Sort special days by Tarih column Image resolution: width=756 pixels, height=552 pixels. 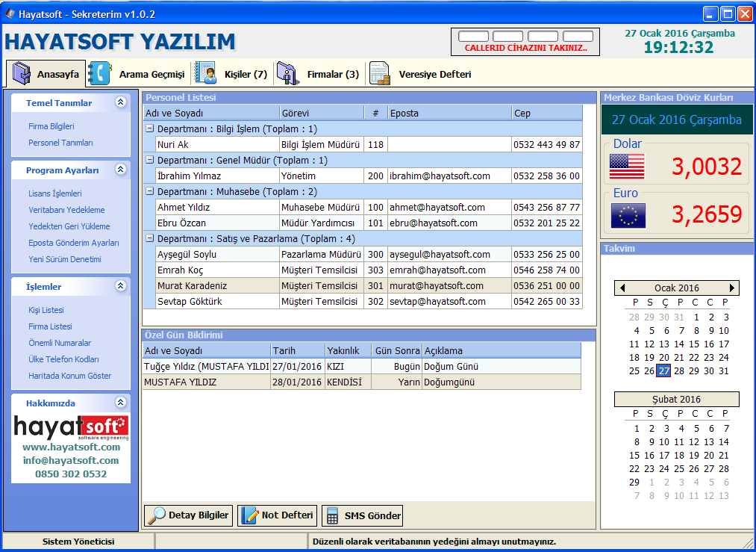click(x=298, y=351)
